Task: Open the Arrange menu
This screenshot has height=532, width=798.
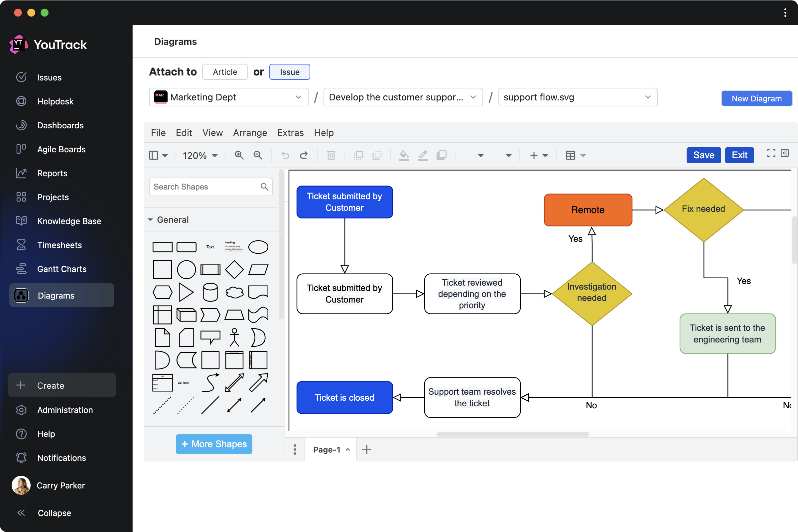Action: click(250, 133)
